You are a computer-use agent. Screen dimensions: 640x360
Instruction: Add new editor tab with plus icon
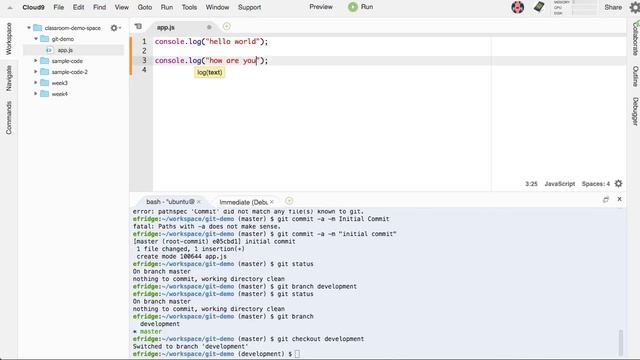click(227, 27)
